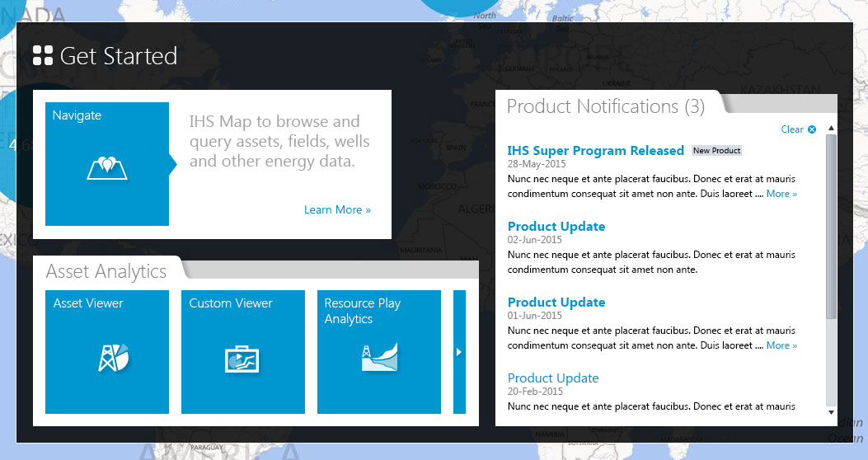Select the Asset Analytics tab header
The image size is (868, 460).
click(x=106, y=271)
